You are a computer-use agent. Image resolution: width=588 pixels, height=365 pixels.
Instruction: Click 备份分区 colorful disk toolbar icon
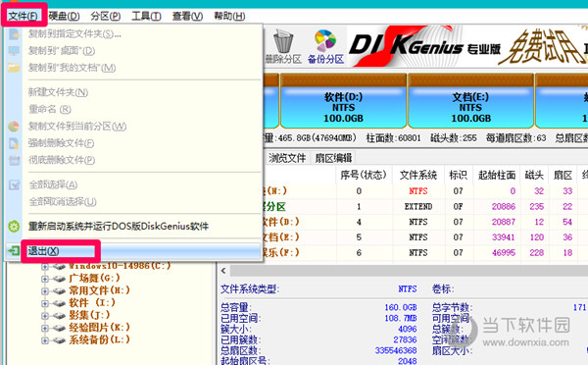325,47
